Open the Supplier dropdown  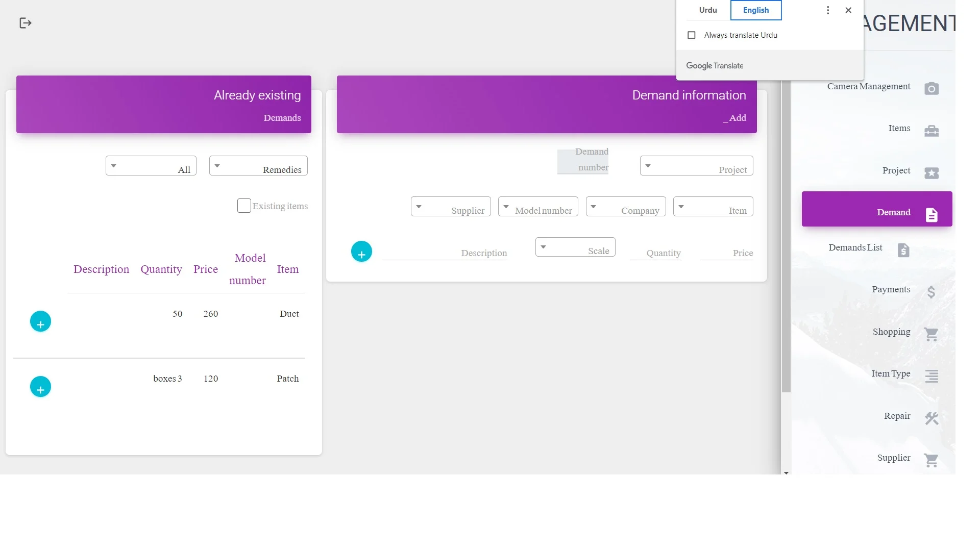[x=450, y=207]
